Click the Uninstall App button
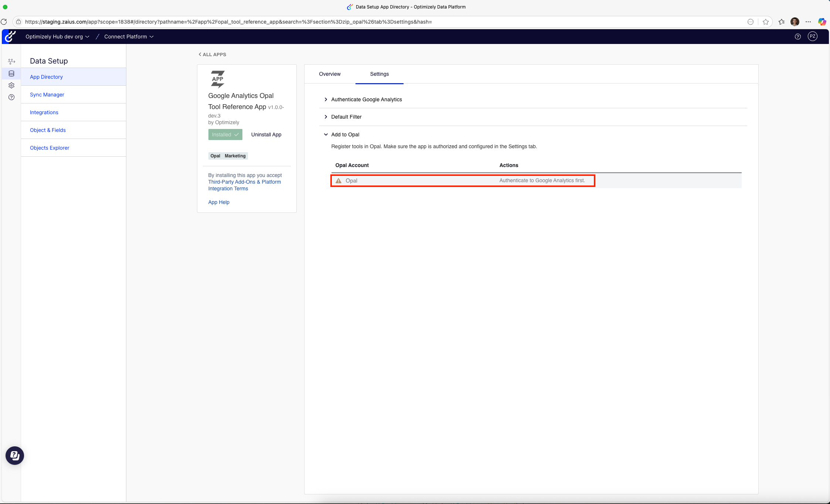830x504 pixels. [x=266, y=134]
